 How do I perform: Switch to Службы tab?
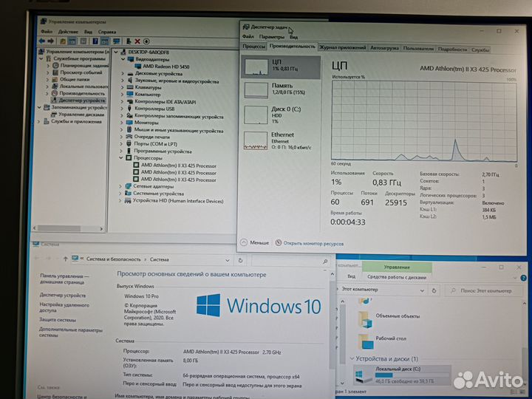[480, 50]
